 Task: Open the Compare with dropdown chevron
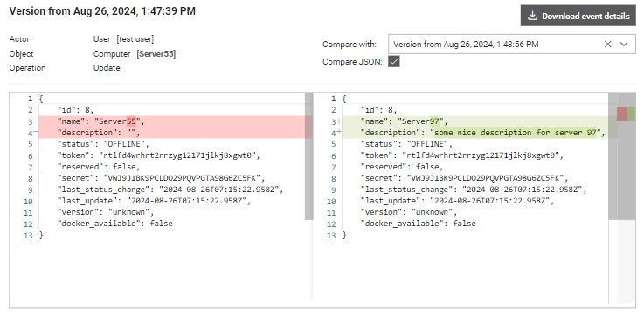pos(624,45)
